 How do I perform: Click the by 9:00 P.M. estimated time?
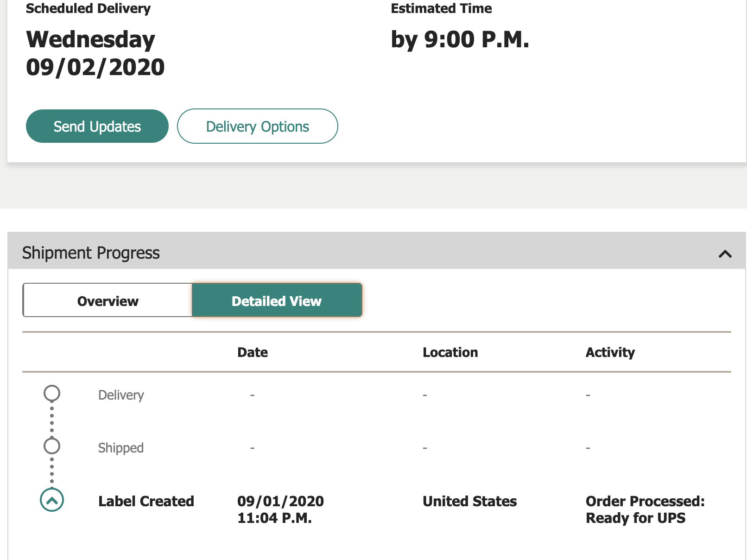tap(460, 39)
